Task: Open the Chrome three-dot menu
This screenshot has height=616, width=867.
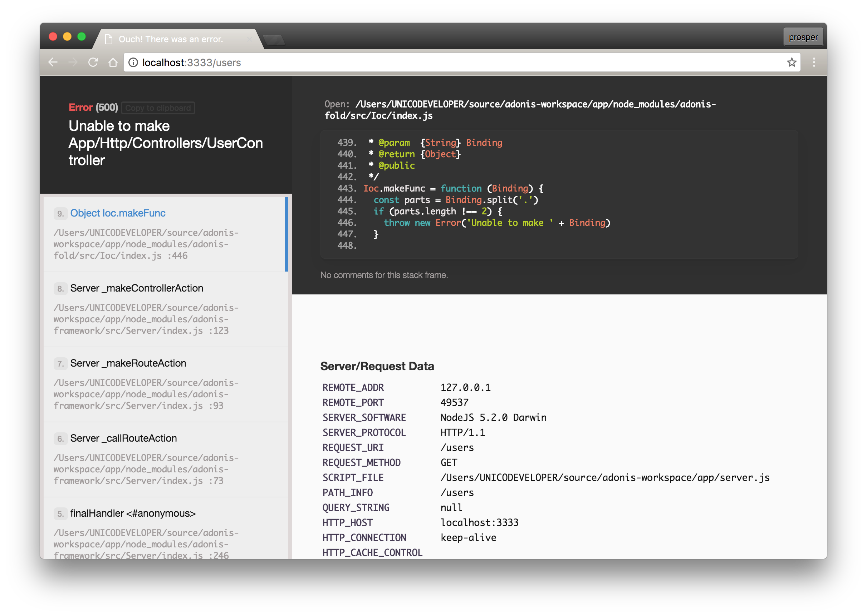Action: (x=814, y=62)
